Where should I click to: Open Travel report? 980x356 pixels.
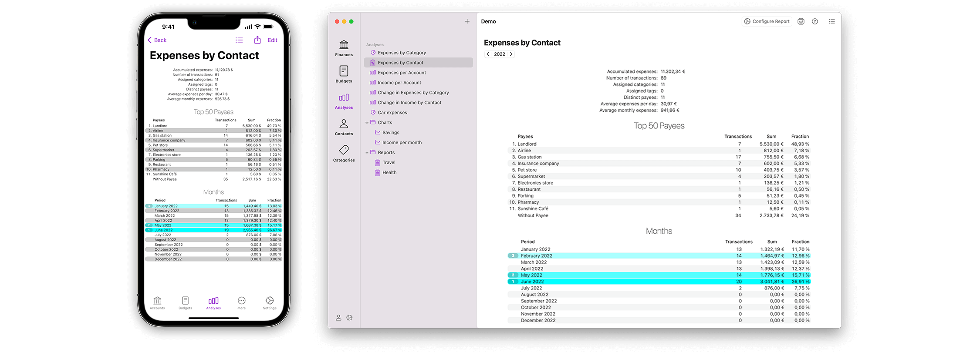click(418, 163)
